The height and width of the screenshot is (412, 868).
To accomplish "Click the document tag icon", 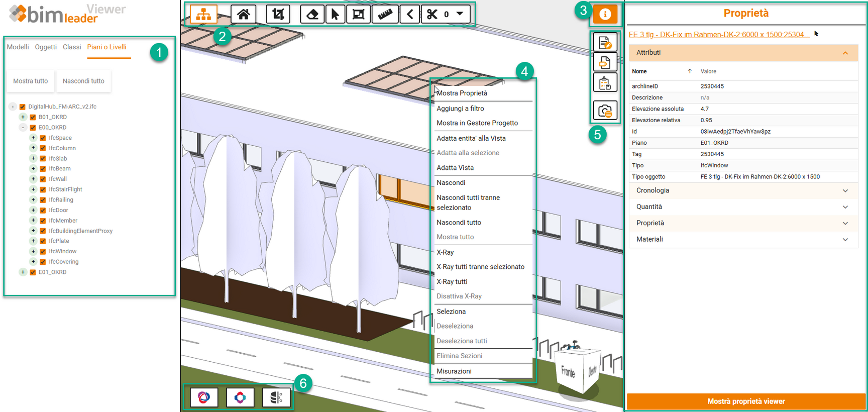I will click(x=605, y=62).
